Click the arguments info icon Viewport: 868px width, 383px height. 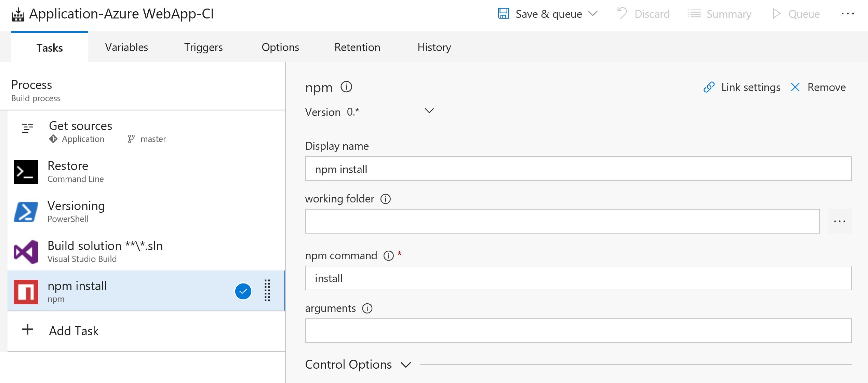click(x=367, y=308)
